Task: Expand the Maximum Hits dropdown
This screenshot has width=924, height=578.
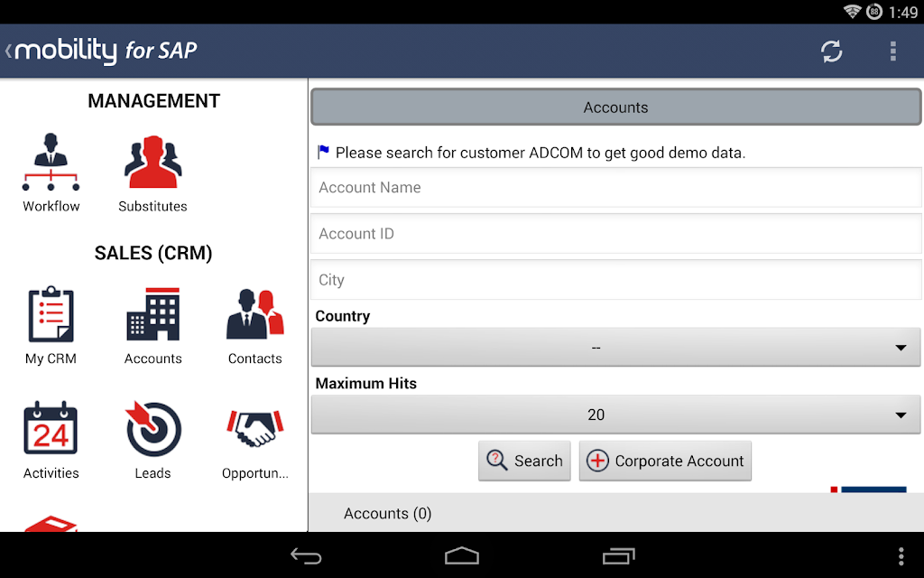Action: [615, 415]
